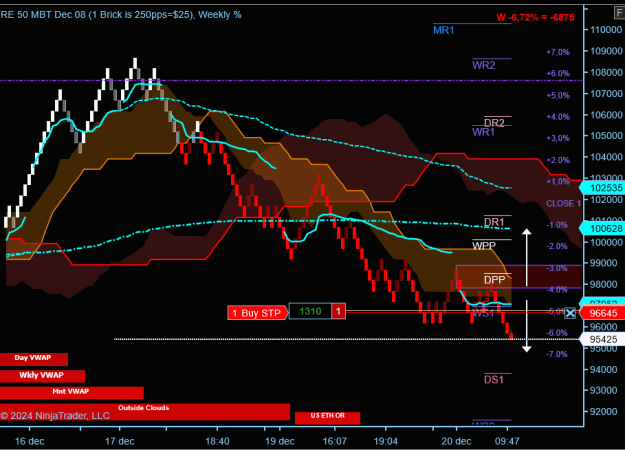Click the +5,0% percent scale label
This screenshot has height=450, width=625.
(x=558, y=96)
